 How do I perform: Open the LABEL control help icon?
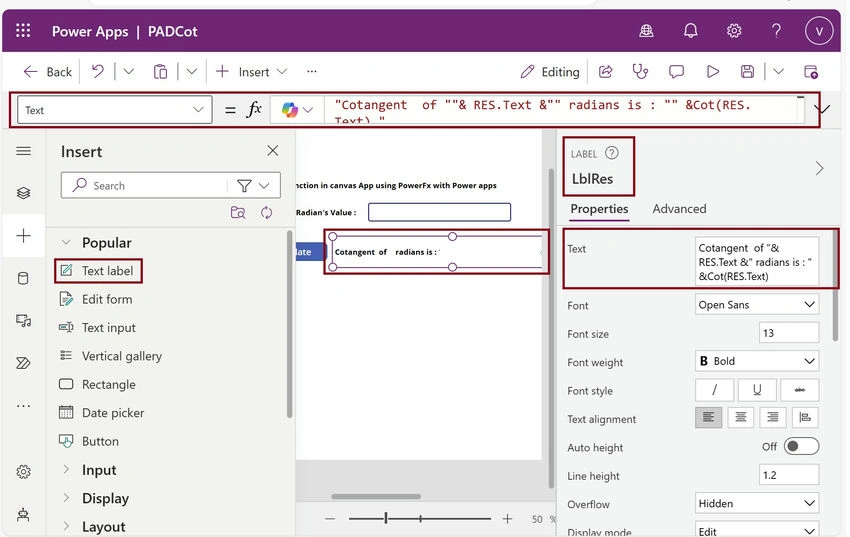[x=611, y=153]
